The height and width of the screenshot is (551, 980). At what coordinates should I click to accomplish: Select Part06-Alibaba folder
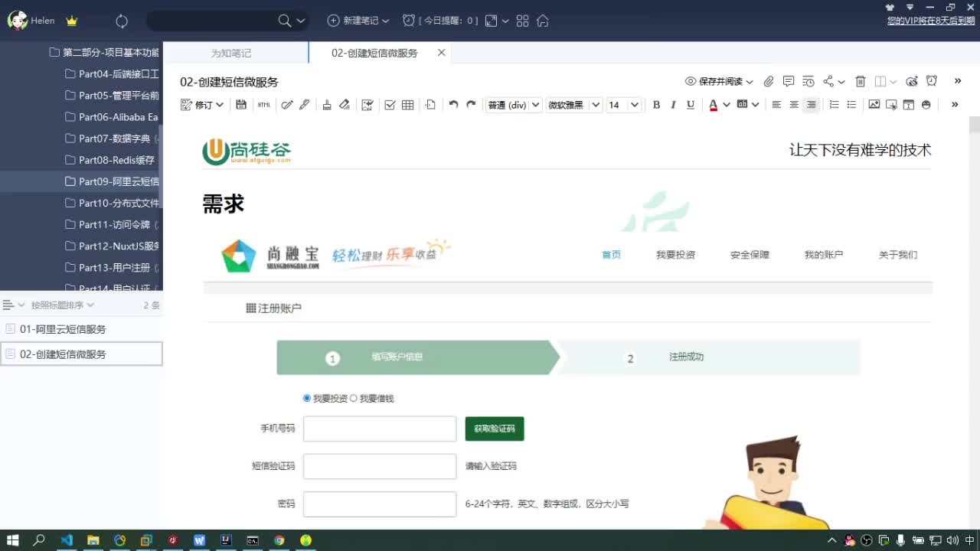tap(81, 117)
